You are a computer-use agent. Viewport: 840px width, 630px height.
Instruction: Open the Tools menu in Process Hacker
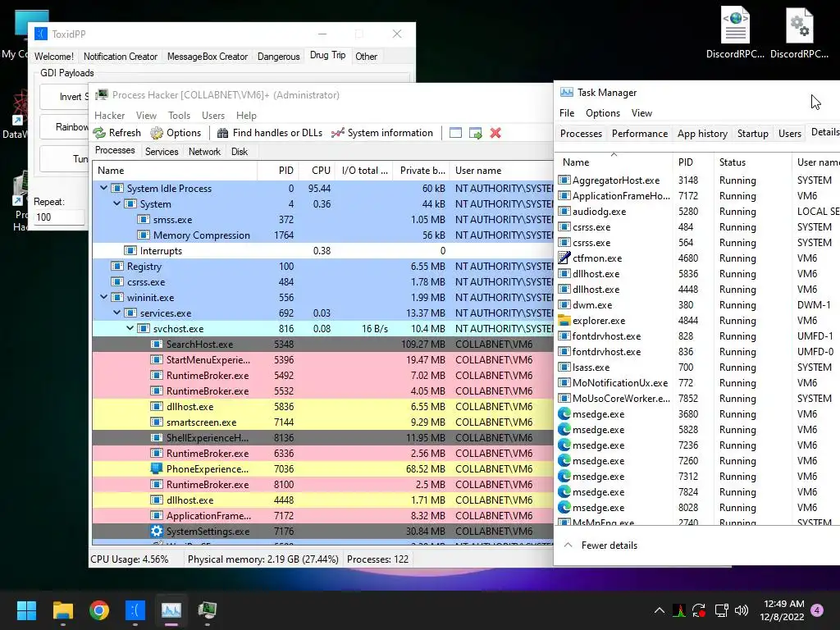(x=179, y=115)
